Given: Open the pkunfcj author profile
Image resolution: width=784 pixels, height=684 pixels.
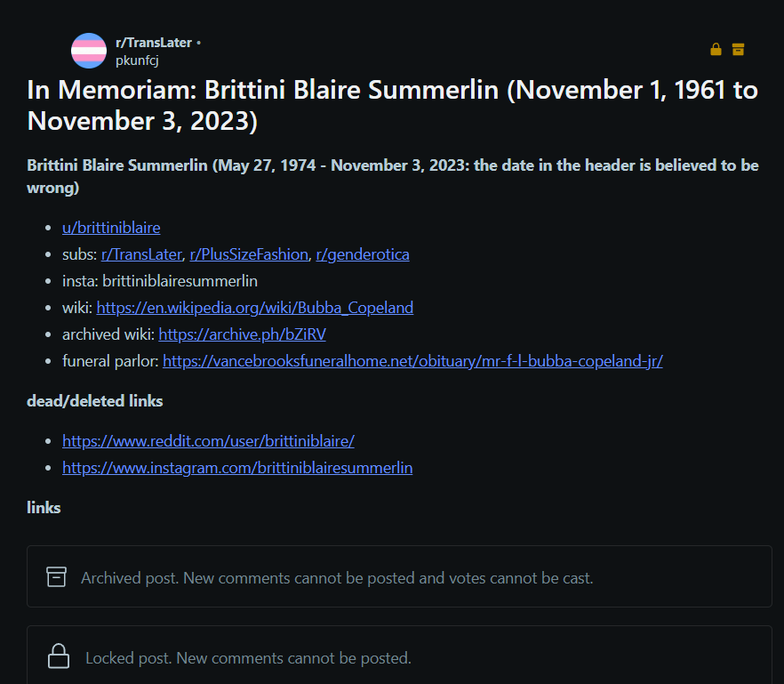Looking at the screenshot, I should pyautogui.click(x=137, y=60).
